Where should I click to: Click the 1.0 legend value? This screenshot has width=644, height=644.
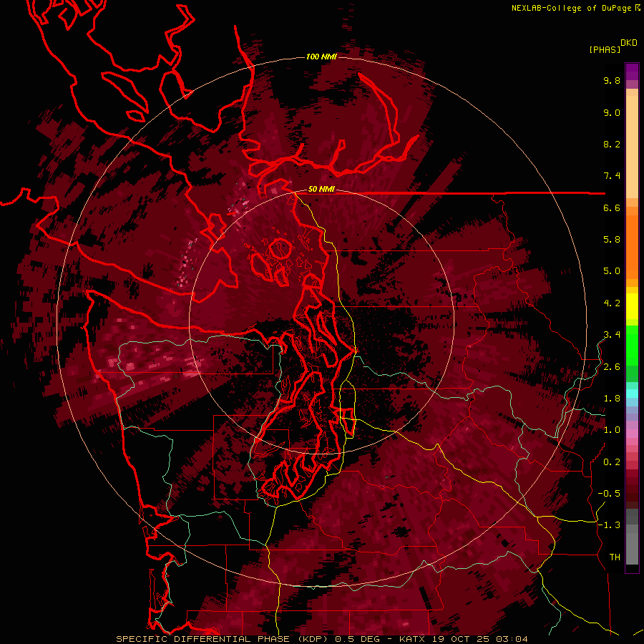pos(612,430)
